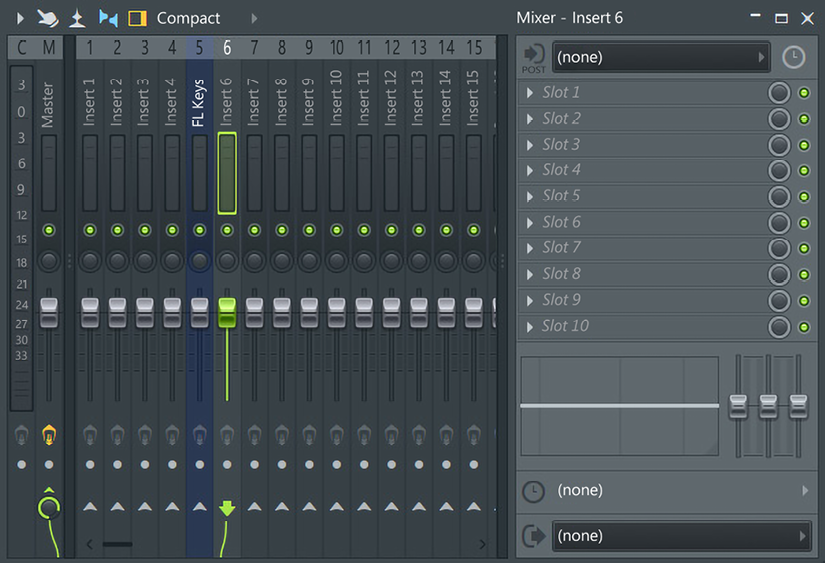Click the third EQ band fader
This screenshot has width=825, height=563.
coord(798,407)
